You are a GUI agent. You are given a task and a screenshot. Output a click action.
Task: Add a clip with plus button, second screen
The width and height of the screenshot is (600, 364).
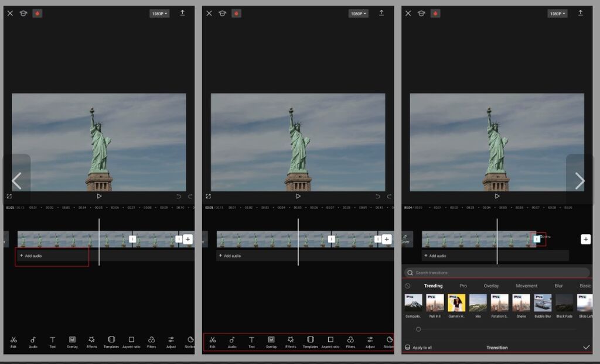387,239
